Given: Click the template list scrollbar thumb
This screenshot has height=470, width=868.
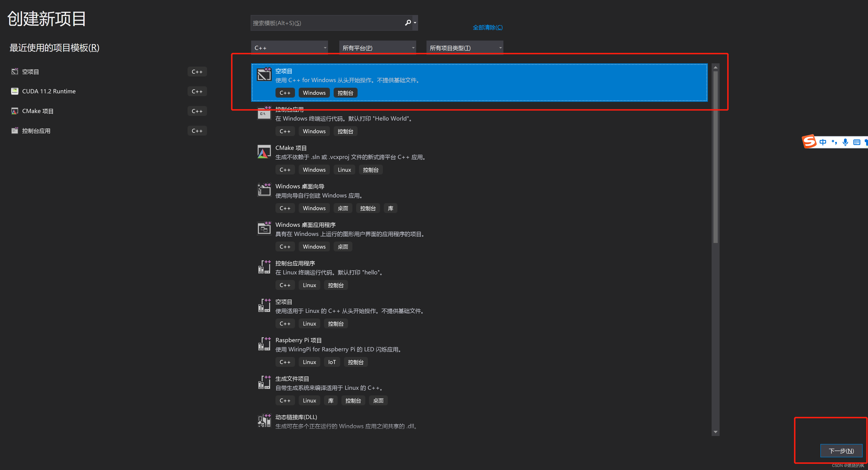Looking at the screenshot, I should pos(715,157).
